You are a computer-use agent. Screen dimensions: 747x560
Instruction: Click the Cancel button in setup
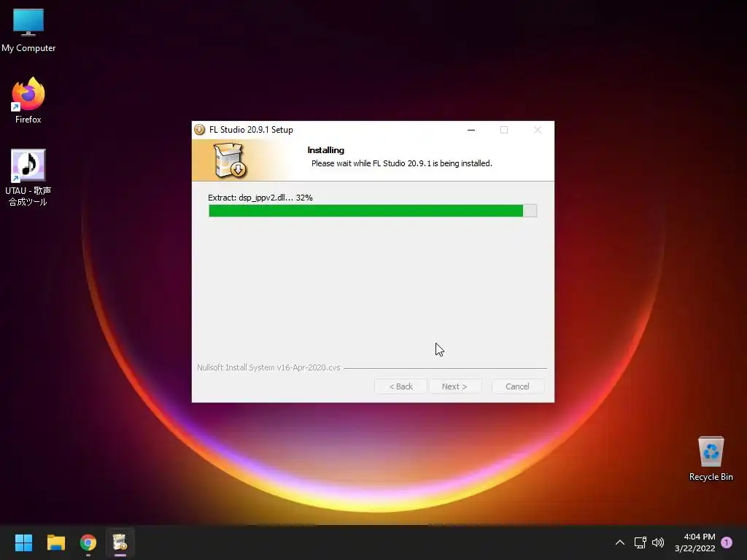[517, 386]
